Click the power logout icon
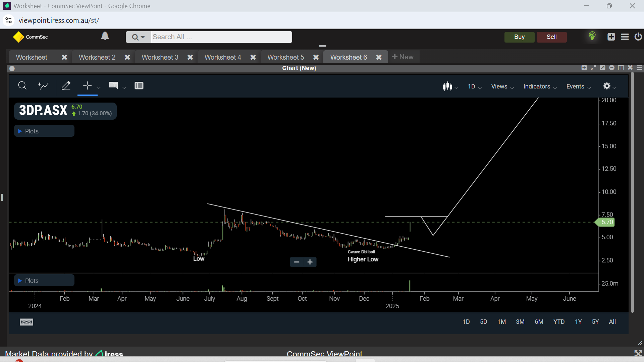This screenshot has height=362, width=644. point(638,37)
